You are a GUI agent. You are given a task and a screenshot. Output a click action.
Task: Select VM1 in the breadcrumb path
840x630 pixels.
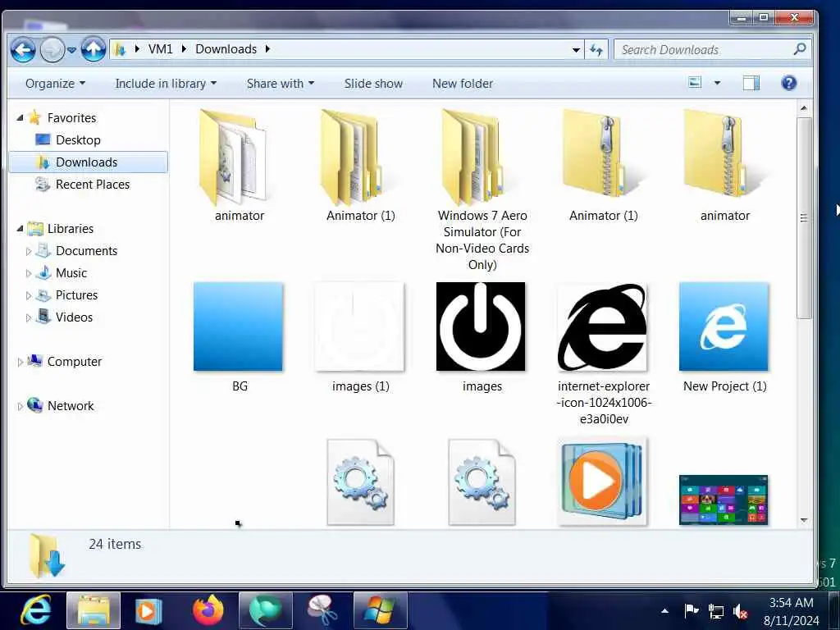pyautogui.click(x=160, y=49)
